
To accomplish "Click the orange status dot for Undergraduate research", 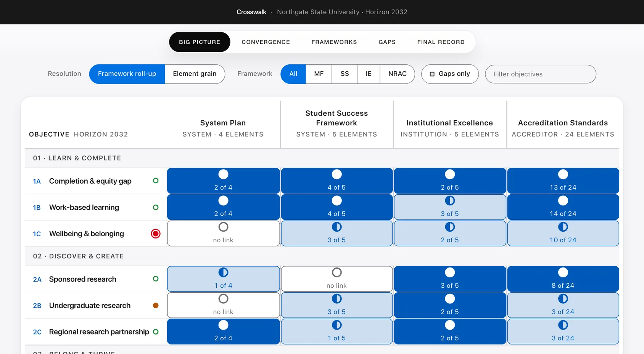I will (x=156, y=305).
